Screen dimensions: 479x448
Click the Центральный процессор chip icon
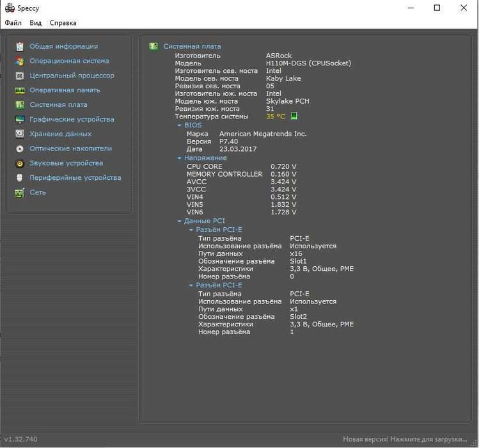tap(20, 76)
